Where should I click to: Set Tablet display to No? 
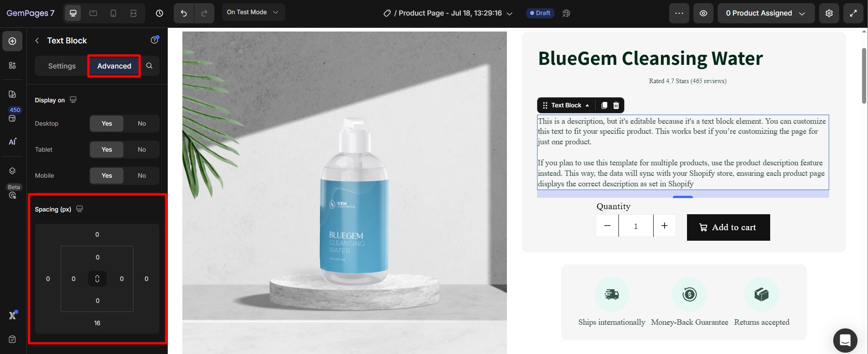coord(142,149)
